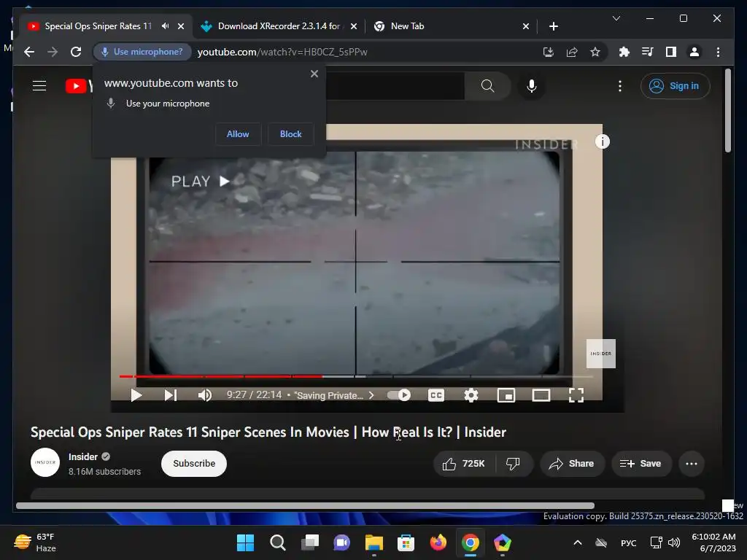Click the address bar URL
This screenshot has width=747, height=560.
coord(282,52)
